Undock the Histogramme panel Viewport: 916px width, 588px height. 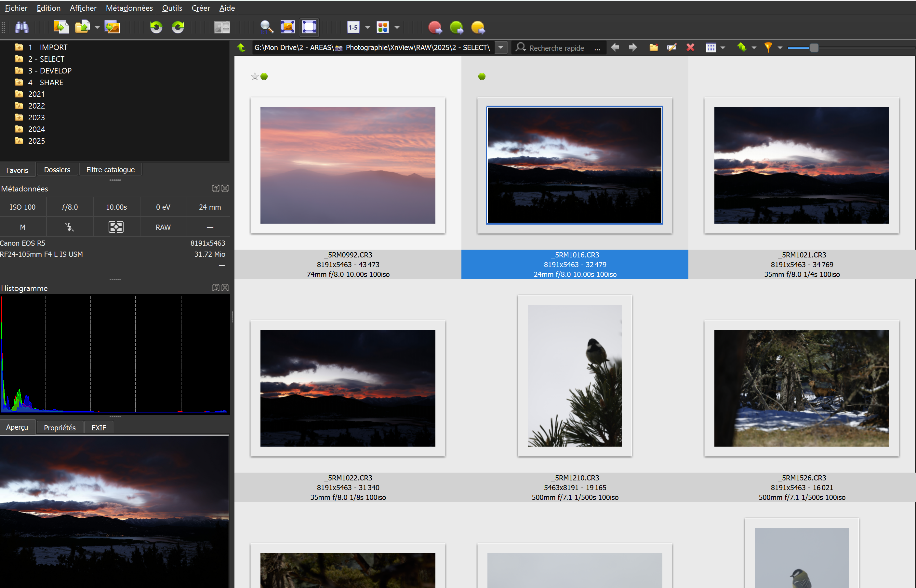[x=216, y=288]
